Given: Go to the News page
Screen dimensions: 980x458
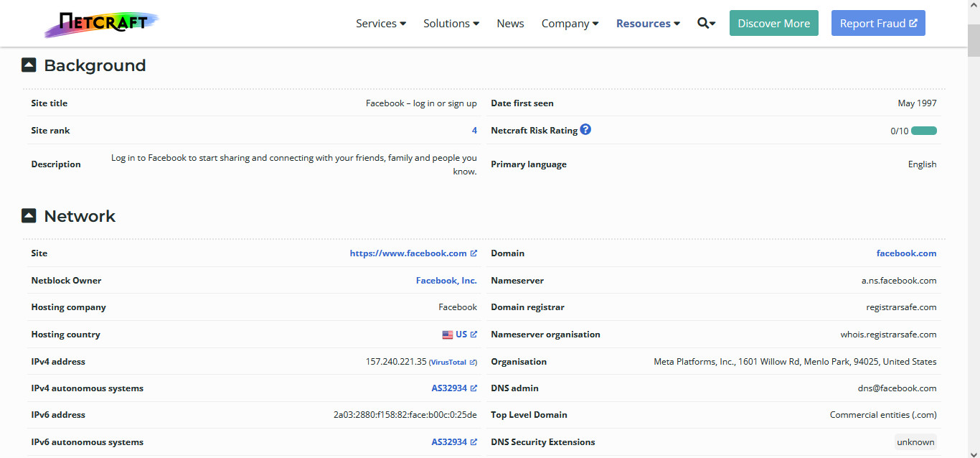Looking at the screenshot, I should coord(510,24).
